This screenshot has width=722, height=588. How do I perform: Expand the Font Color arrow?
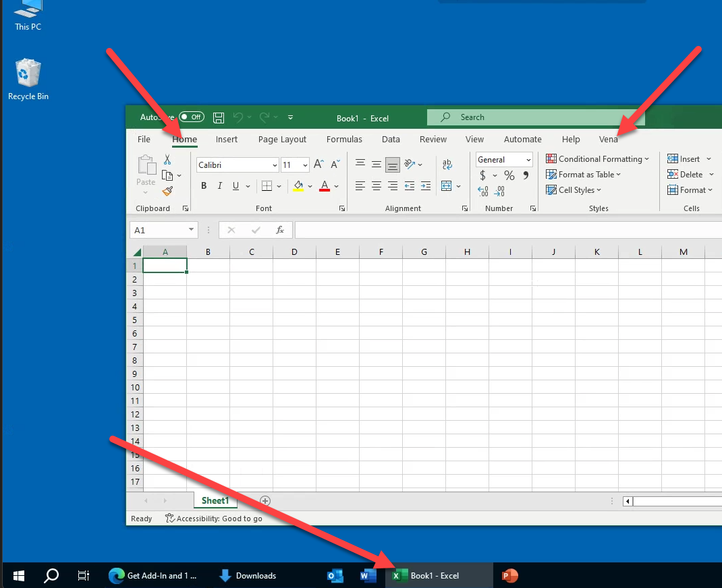[337, 186]
